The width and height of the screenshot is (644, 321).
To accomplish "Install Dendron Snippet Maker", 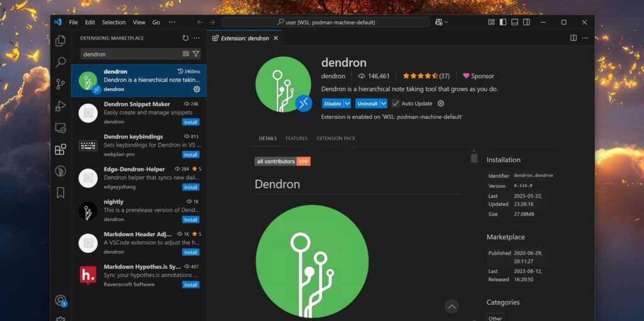I will pos(191,122).
